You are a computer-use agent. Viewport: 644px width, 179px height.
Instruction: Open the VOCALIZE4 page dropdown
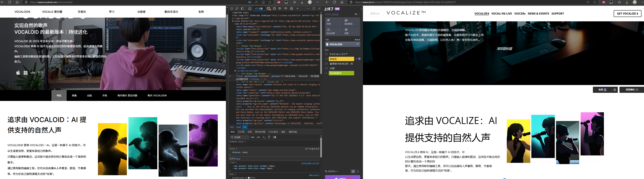[342, 44]
